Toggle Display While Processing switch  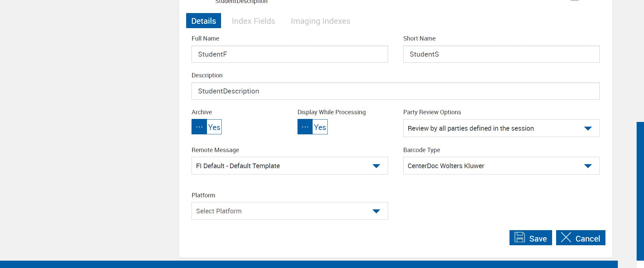(x=312, y=127)
